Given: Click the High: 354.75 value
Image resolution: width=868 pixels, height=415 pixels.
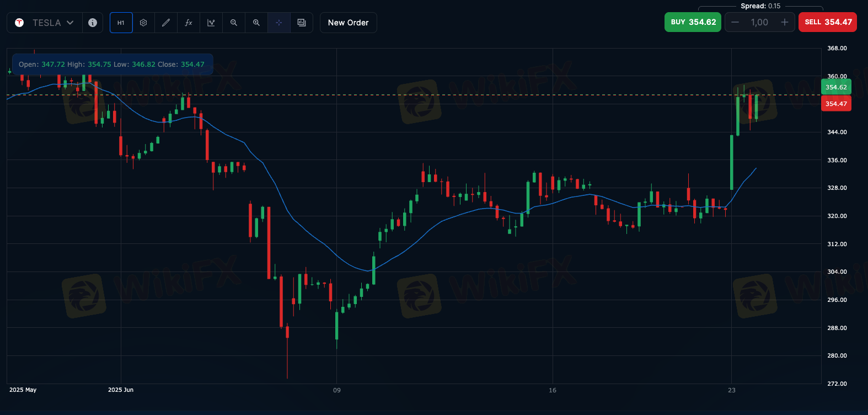Looking at the screenshot, I should pyautogui.click(x=89, y=65).
